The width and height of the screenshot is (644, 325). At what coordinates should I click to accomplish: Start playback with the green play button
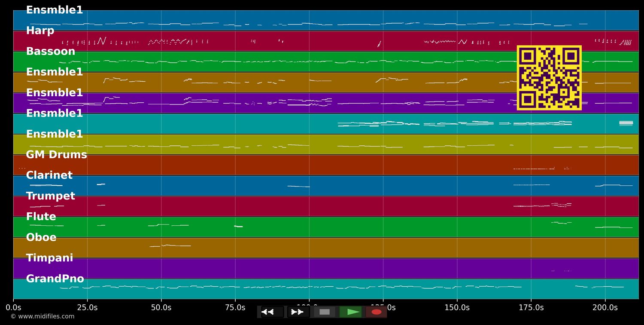[351, 312]
